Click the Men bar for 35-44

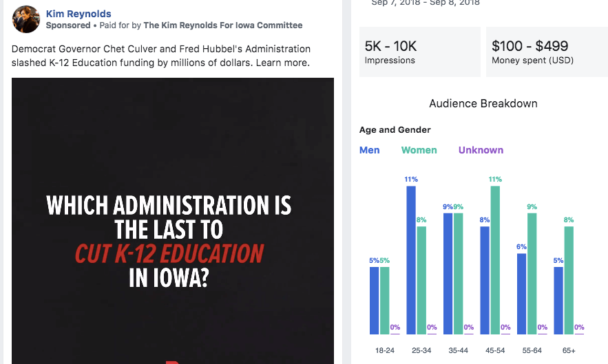point(448,273)
